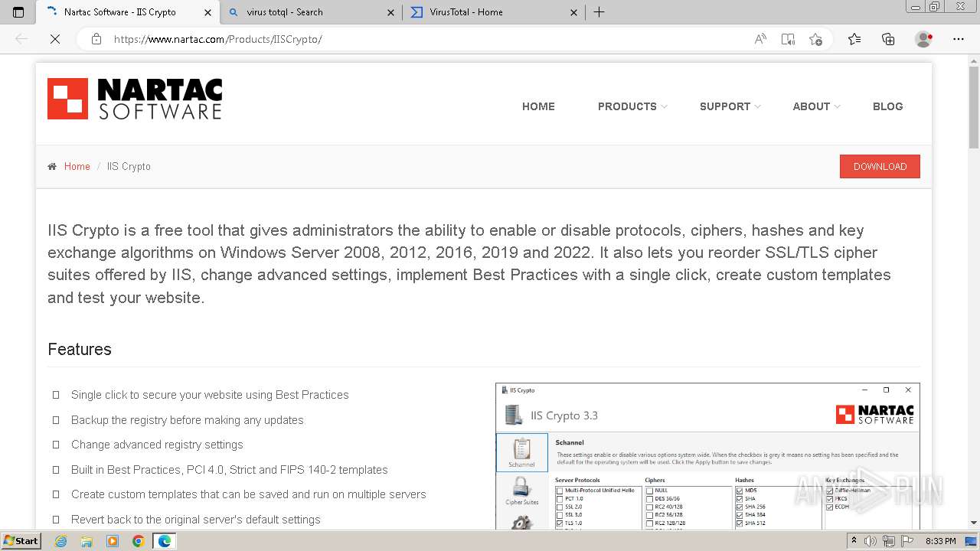Launch Internet Explorer from taskbar
980x551 pixels.
click(x=61, y=541)
